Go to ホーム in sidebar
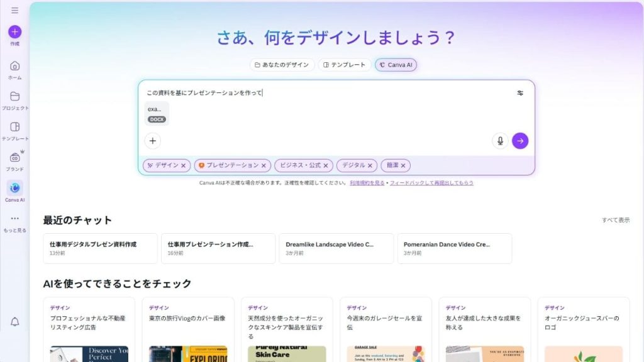Viewport: 644px width, 362px height. [14, 66]
